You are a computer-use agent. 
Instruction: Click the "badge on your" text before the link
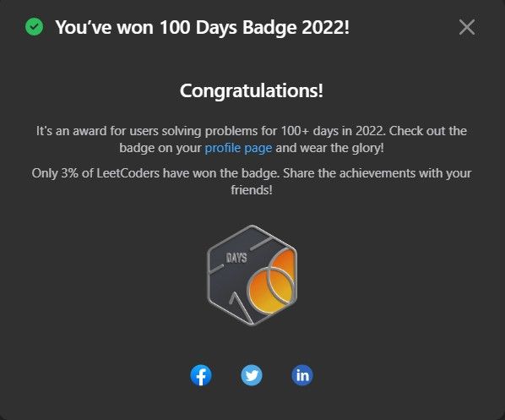pyautogui.click(x=160, y=148)
